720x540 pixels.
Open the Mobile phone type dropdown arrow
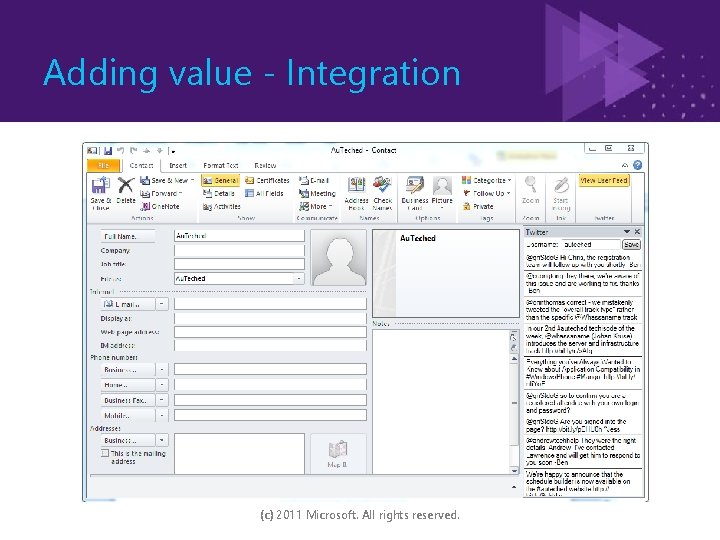tap(162, 415)
